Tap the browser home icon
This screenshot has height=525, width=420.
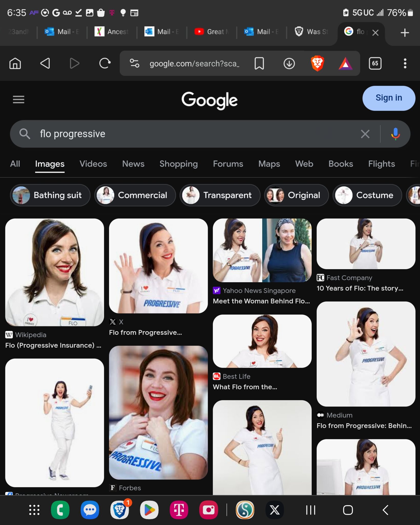click(x=15, y=63)
